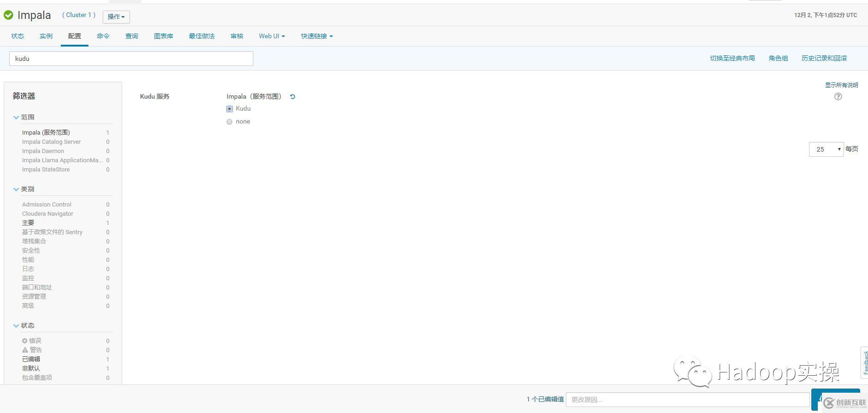Select the Kudu radio button

point(229,109)
